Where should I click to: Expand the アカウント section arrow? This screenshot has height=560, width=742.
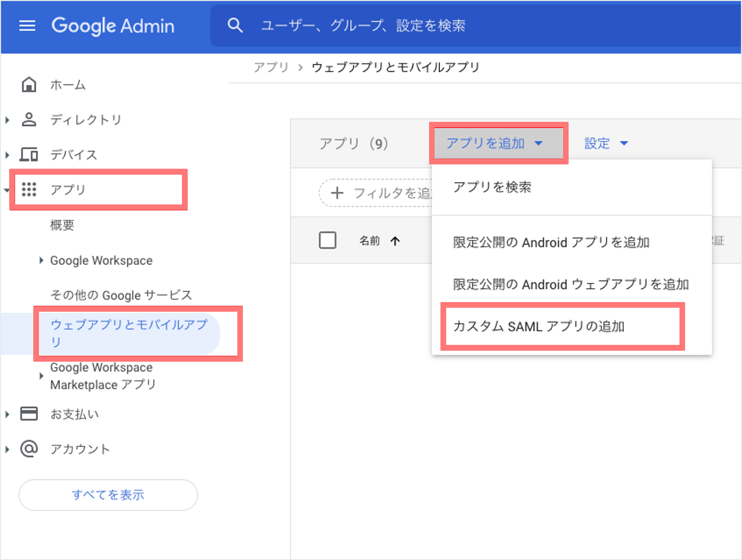pos(7,449)
